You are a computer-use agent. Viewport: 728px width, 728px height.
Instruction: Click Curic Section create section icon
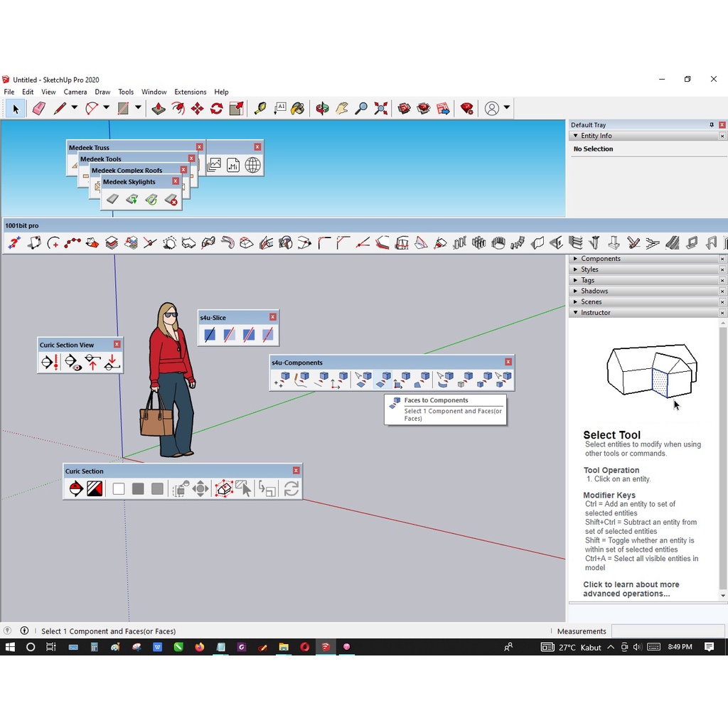76,488
